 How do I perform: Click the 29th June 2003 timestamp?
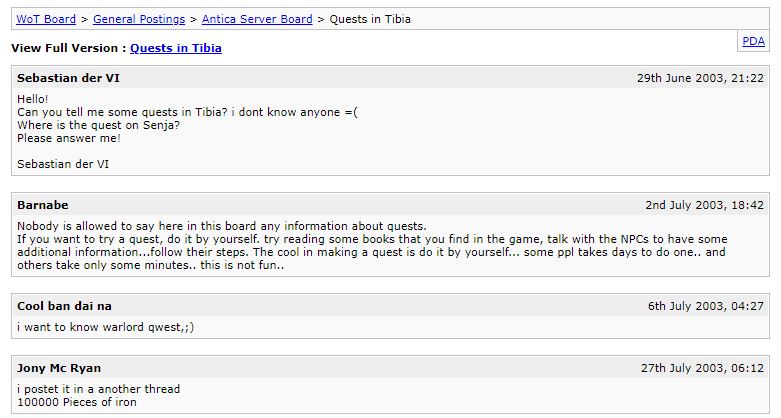(700, 78)
